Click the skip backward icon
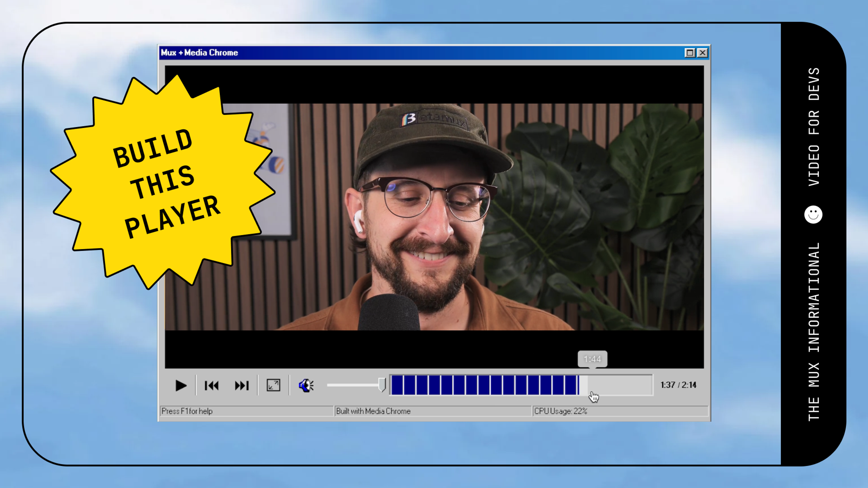The width and height of the screenshot is (868, 488). pyautogui.click(x=212, y=385)
